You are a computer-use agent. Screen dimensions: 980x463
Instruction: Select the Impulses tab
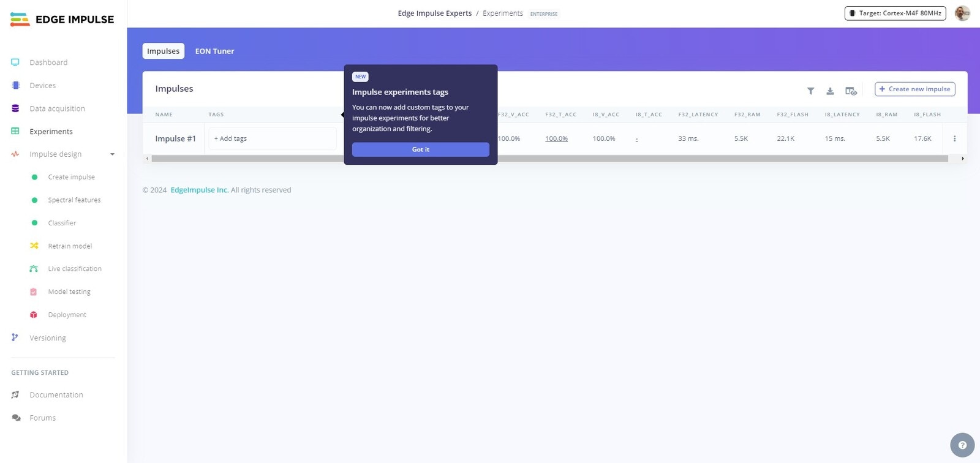pyautogui.click(x=164, y=51)
